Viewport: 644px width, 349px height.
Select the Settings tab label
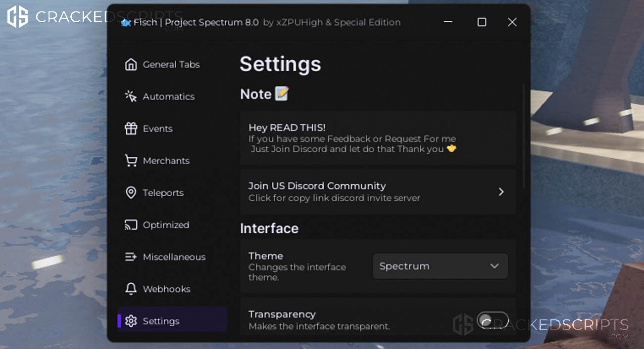(161, 321)
